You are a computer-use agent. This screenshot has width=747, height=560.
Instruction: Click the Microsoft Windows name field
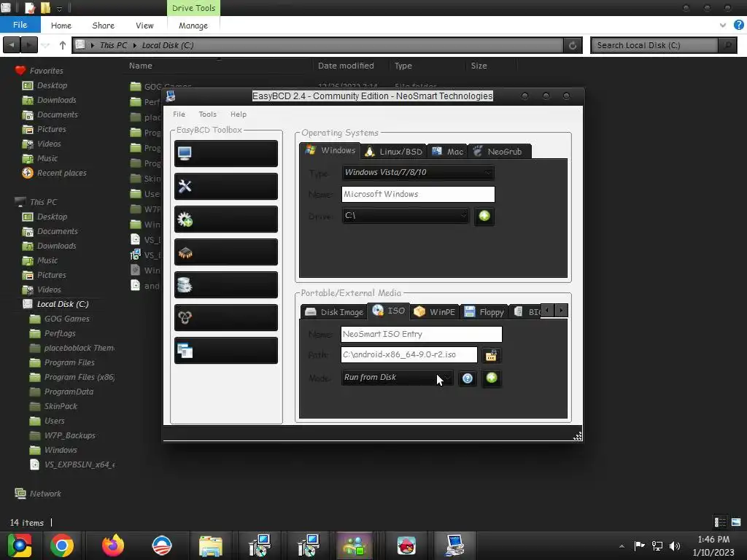click(x=418, y=194)
